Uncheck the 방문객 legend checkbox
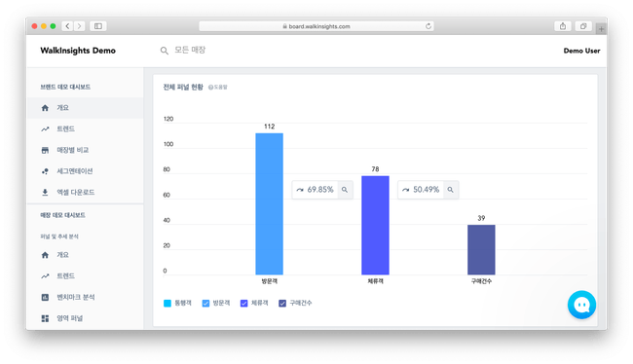 [x=205, y=303]
